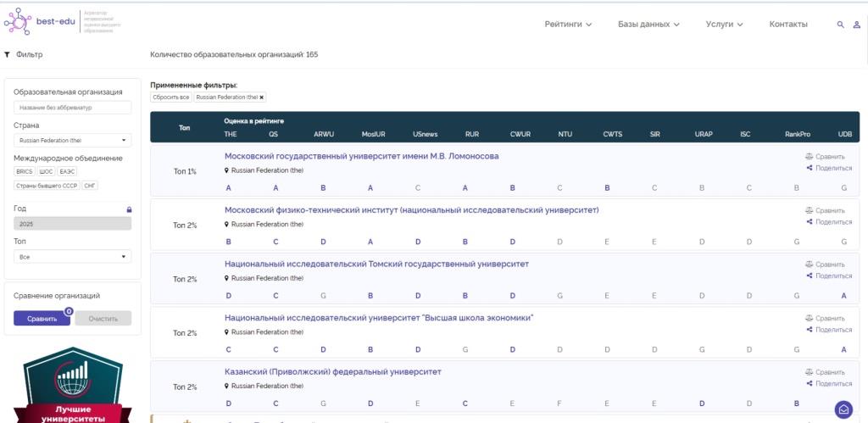The image size is (868, 423).
Task: Click the Топ column header
Action: (x=184, y=127)
